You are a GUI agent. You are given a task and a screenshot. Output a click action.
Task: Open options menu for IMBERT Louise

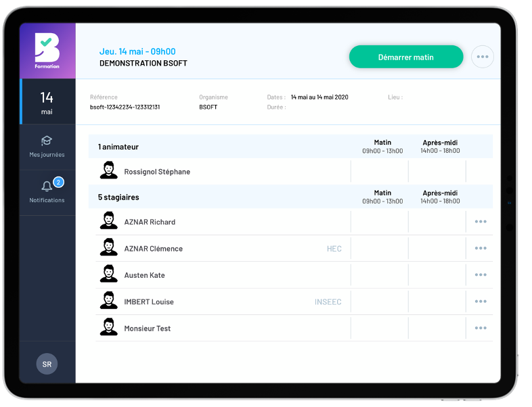(481, 302)
